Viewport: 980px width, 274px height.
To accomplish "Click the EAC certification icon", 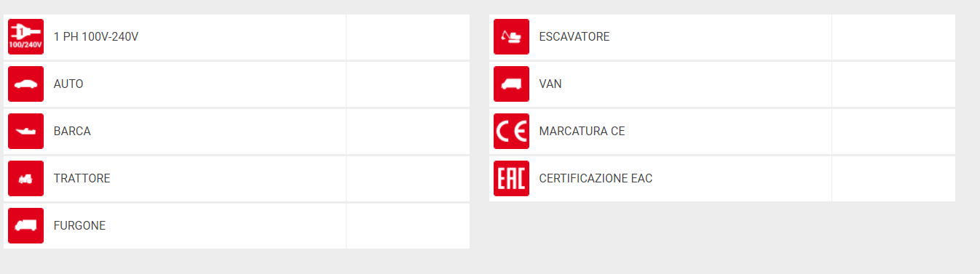I will pos(511,178).
